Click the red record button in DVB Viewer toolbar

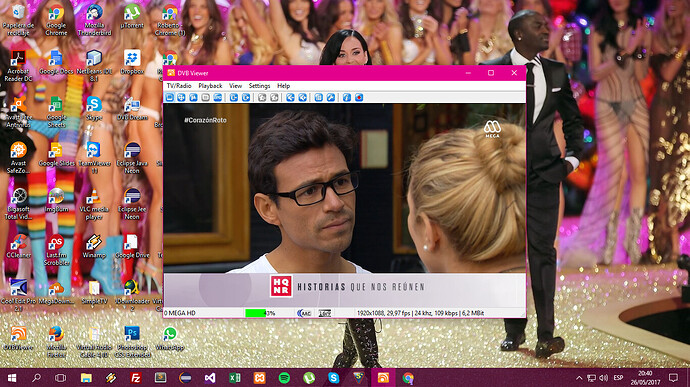(x=359, y=97)
